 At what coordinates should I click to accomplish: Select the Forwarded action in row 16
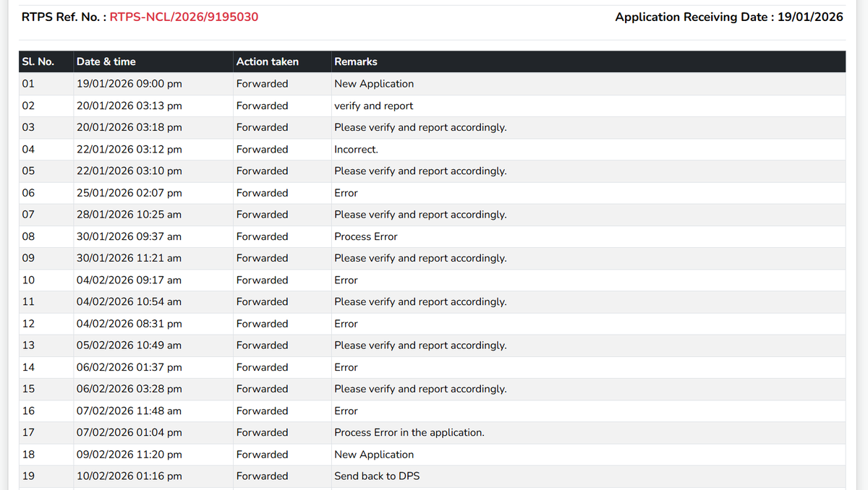tap(263, 411)
